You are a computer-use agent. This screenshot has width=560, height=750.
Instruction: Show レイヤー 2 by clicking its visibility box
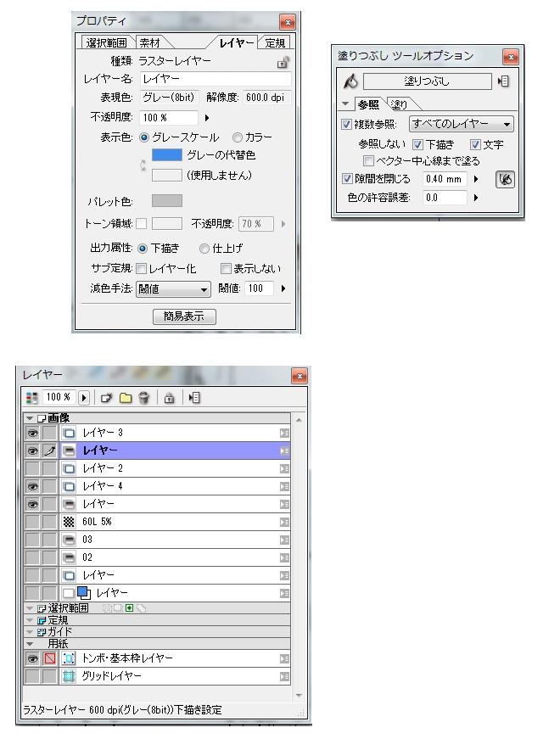(32, 468)
